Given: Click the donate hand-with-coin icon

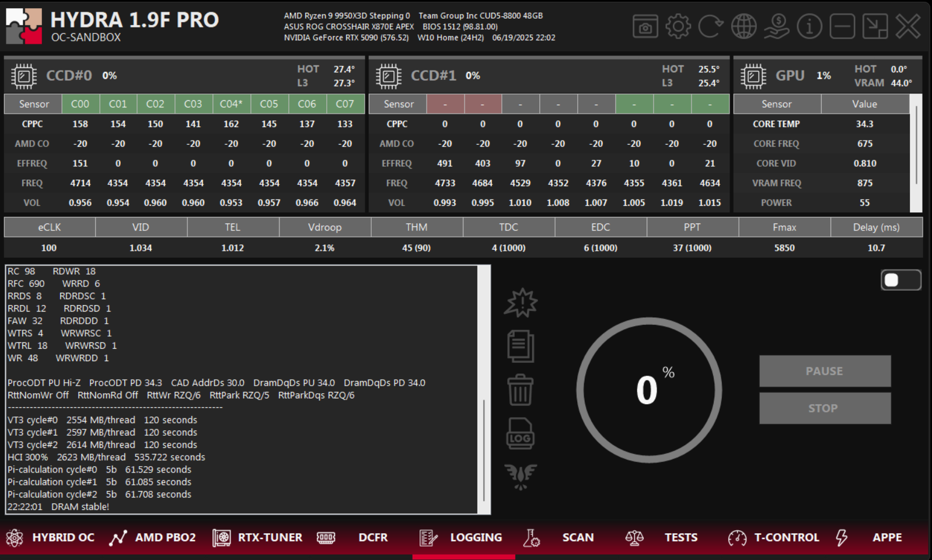Looking at the screenshot, I should point(776,27).
